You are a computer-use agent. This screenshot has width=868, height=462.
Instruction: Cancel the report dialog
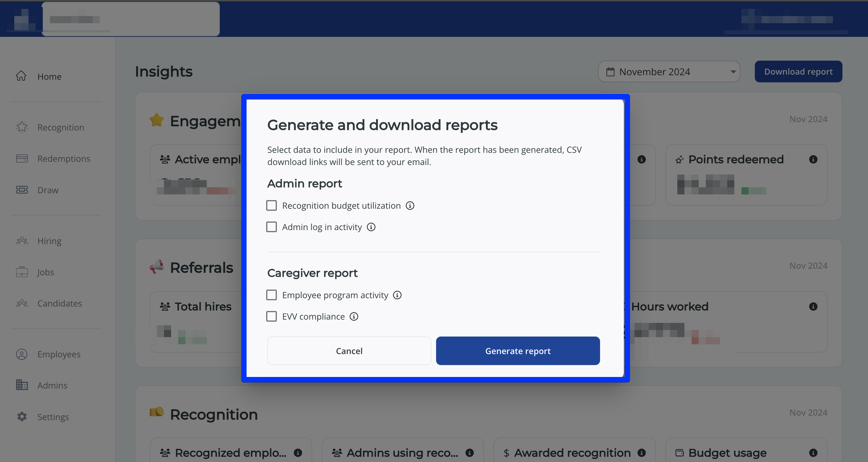pos(349,351)
